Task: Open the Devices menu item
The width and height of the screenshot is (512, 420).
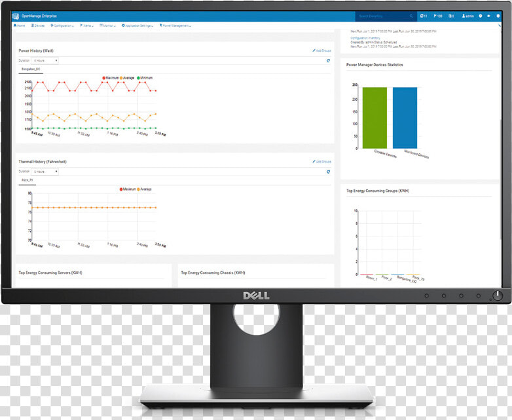Action: click(38, 26)
